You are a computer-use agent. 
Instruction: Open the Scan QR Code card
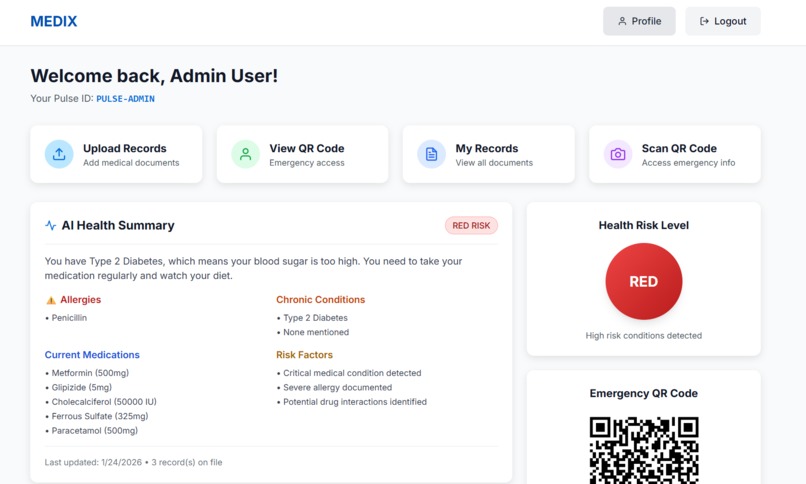point(675,154)
